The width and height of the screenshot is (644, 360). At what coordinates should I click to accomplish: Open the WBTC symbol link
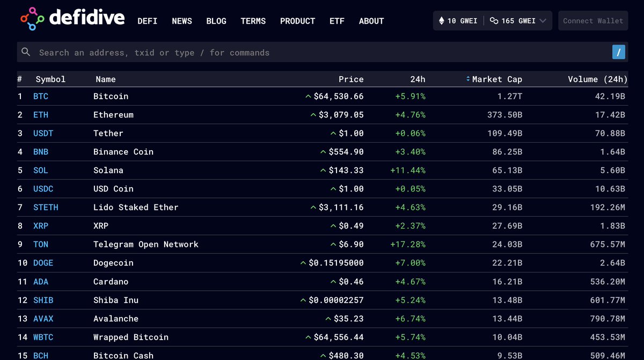[x=43, y=337]
